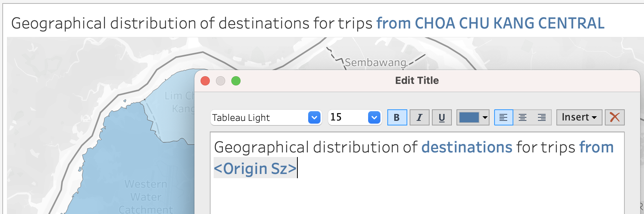Click the blue font color swatch

[x=469, y=117]
